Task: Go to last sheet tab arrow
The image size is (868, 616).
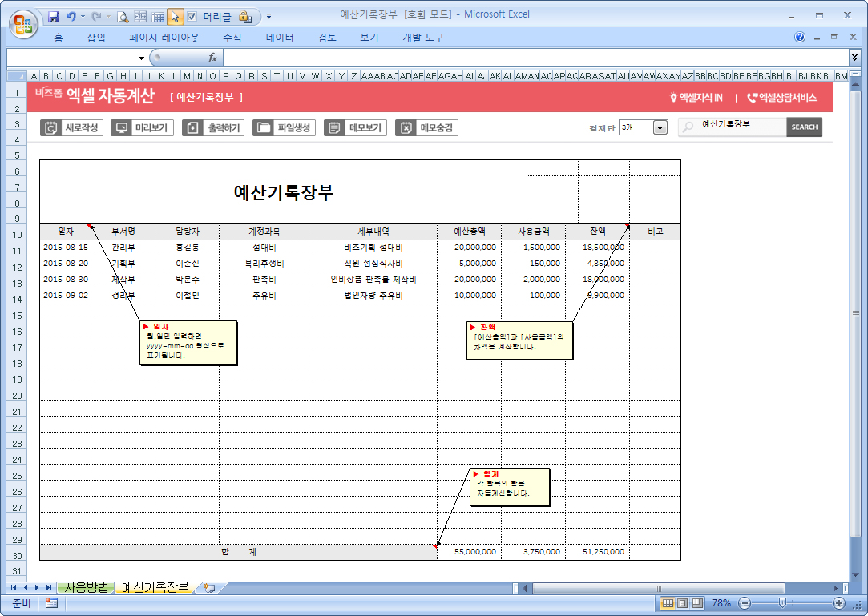Action: pyautogui.click(x=49, y=588)
